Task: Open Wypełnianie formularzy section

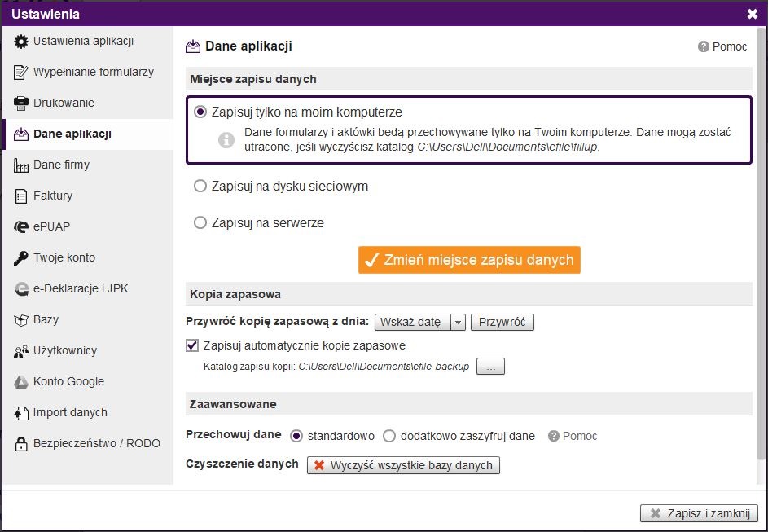Action: coord(88,72)
